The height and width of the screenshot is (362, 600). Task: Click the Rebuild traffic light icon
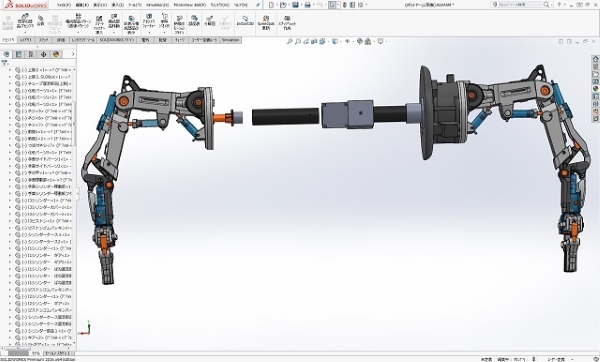[345, 5]
